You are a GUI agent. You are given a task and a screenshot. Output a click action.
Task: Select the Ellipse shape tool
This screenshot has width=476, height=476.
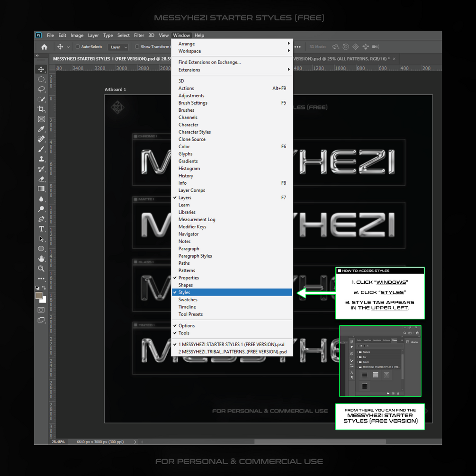coord(41,249)
